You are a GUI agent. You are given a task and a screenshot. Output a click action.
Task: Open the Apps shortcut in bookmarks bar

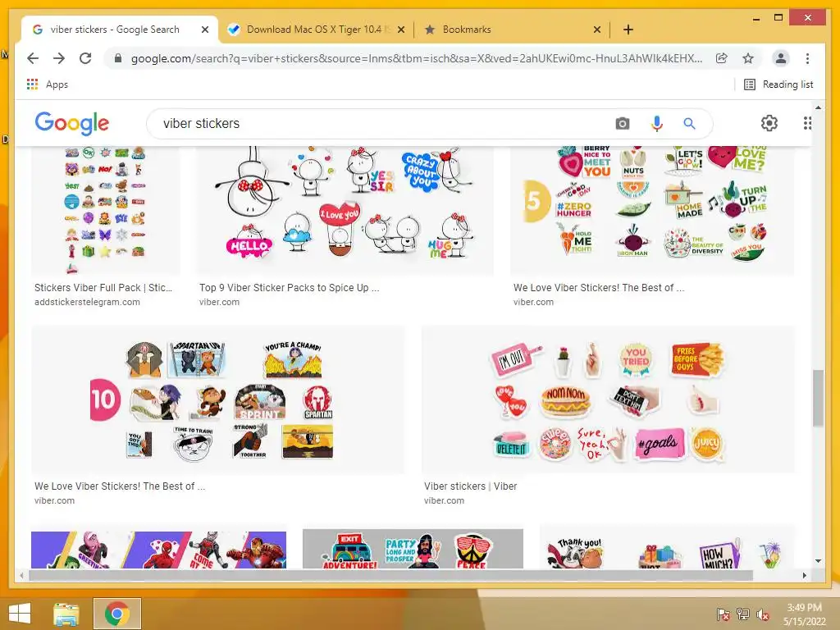point(47,84)
